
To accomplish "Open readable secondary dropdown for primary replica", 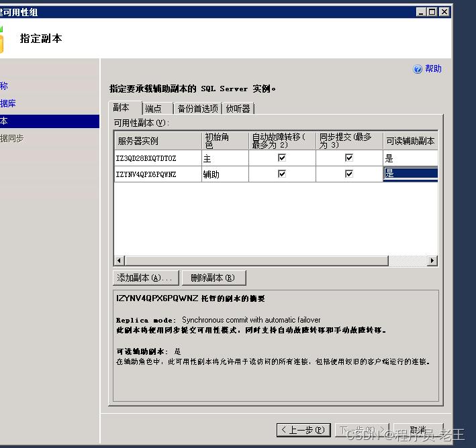I will [x=410, y=158].
